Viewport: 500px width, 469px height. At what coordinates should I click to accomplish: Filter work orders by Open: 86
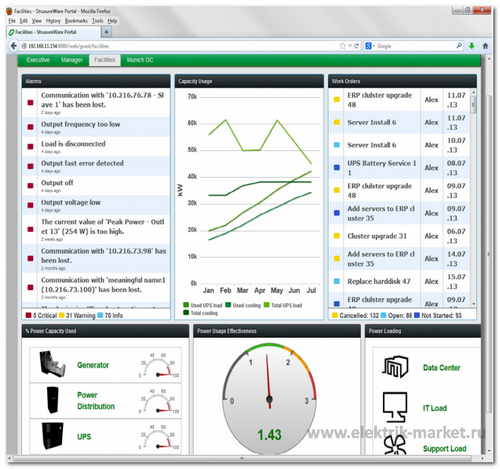coord(397,315)
